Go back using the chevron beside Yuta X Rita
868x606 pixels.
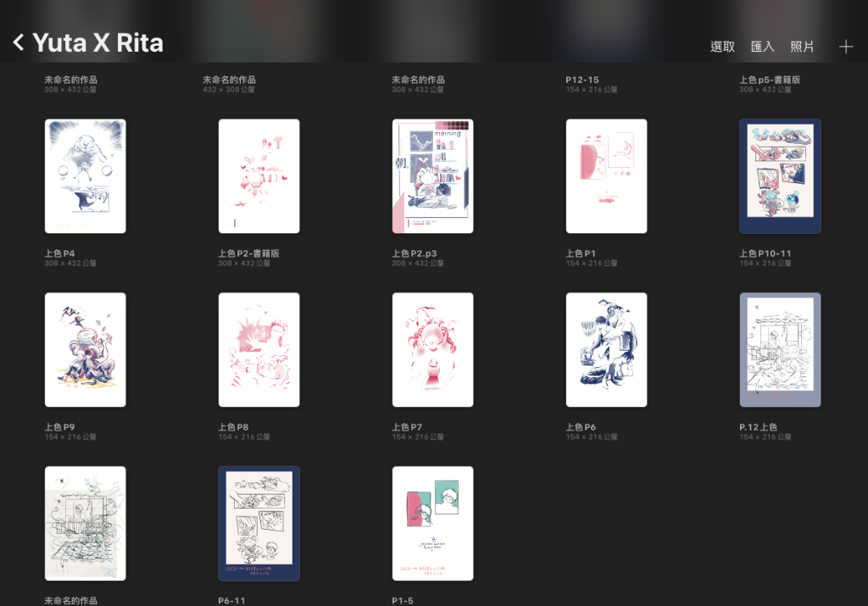pos(19,42)
